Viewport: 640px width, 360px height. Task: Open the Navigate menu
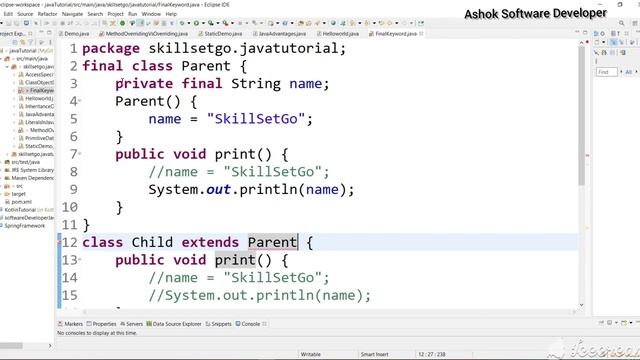pos(72,14)
